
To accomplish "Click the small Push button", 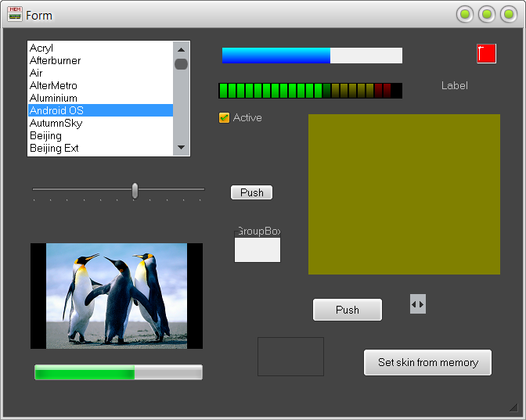I will tap(251, 192).
